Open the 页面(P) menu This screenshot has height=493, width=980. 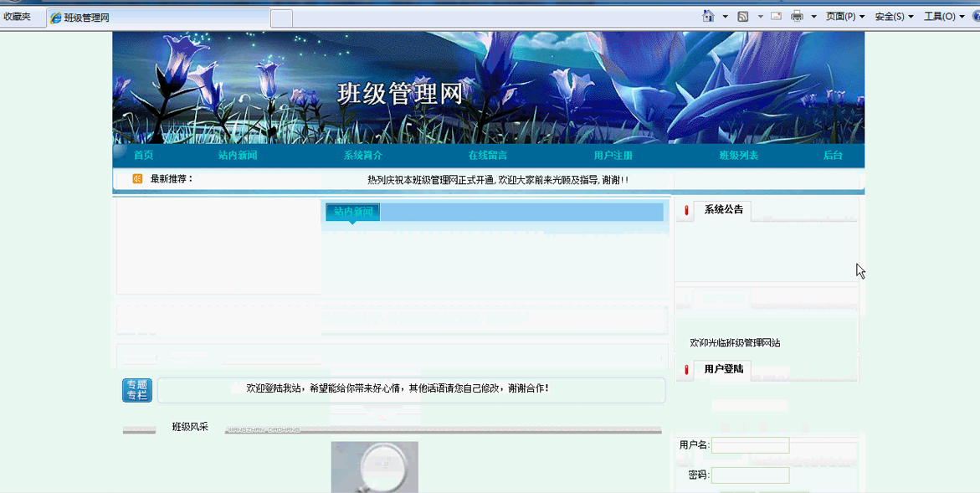coord(845,17)
